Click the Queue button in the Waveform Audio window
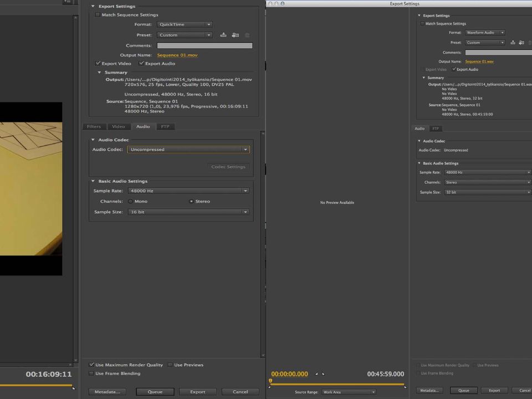The height and width of the screenshot is (399, 532). point(464,391)
